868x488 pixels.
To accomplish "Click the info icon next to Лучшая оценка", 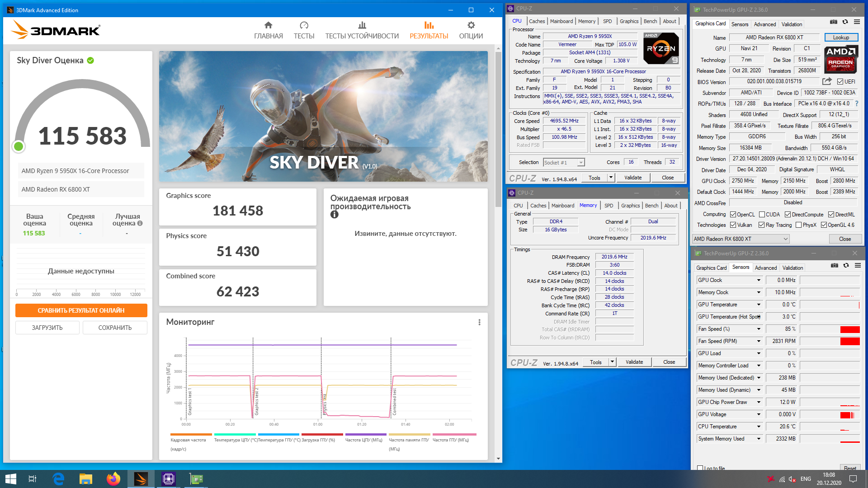I will [140, 223].
